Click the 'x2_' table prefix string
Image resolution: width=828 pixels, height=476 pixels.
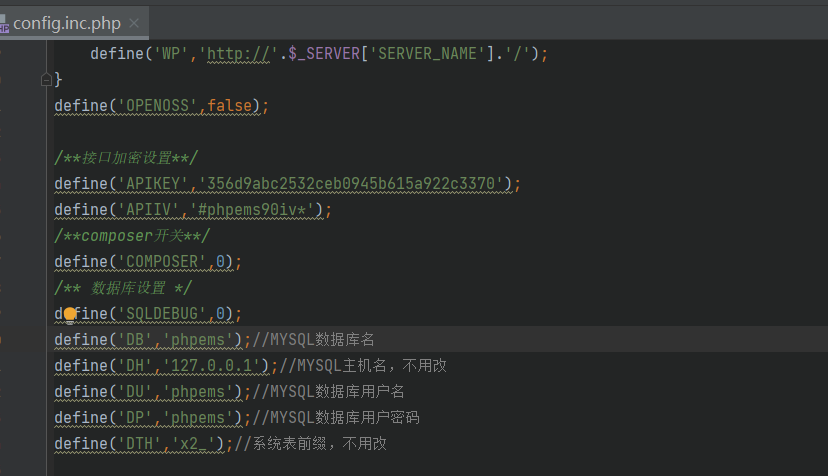tap(194, 443)
